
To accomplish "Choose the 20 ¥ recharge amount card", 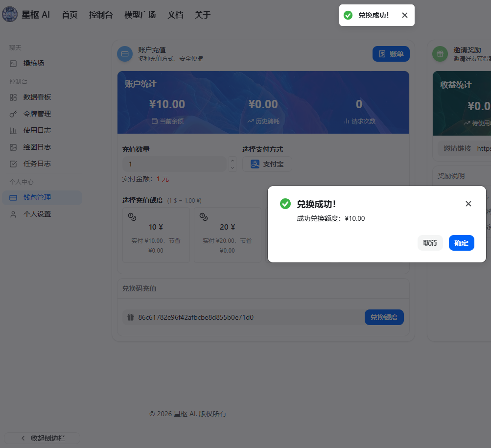I will pyautogui.click(x=227, y=235).
